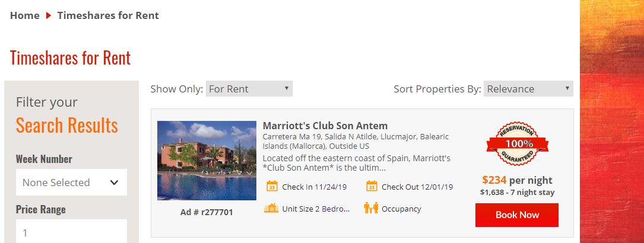Click the Unit Size building icon
The image size is (644, 243).
(x=271, y=208)
